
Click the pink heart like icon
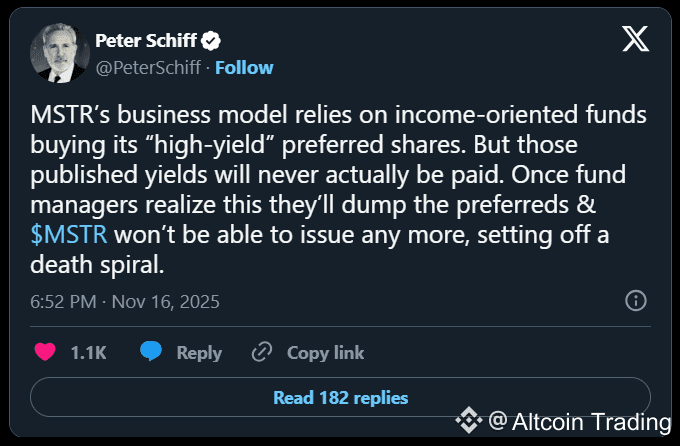pyautogui.click(x=45, y=352)
